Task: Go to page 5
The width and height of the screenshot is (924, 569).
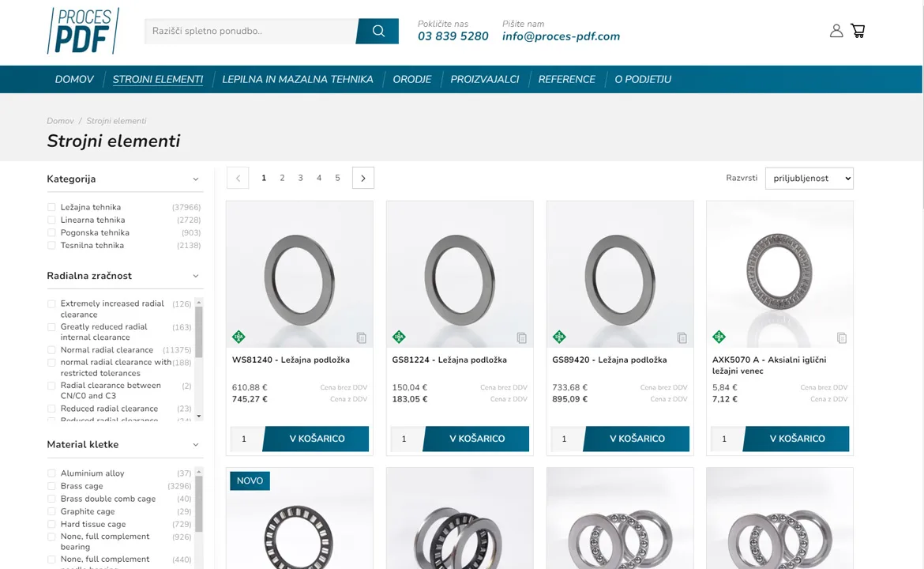Action: [x=338, y=178]
